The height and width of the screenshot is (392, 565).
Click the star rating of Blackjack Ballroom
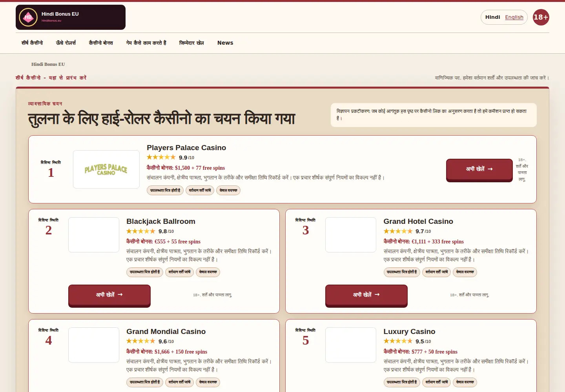(141, 231)
